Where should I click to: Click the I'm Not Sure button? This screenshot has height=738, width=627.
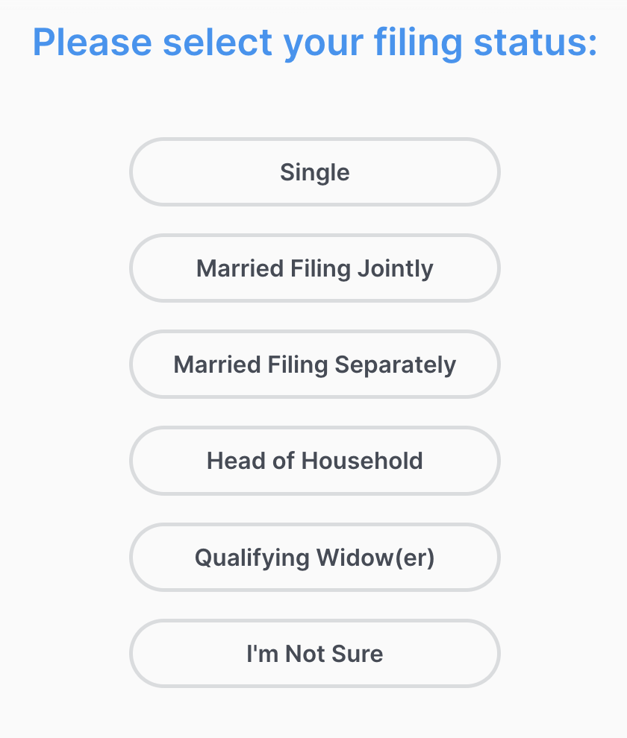click(314, 653)
